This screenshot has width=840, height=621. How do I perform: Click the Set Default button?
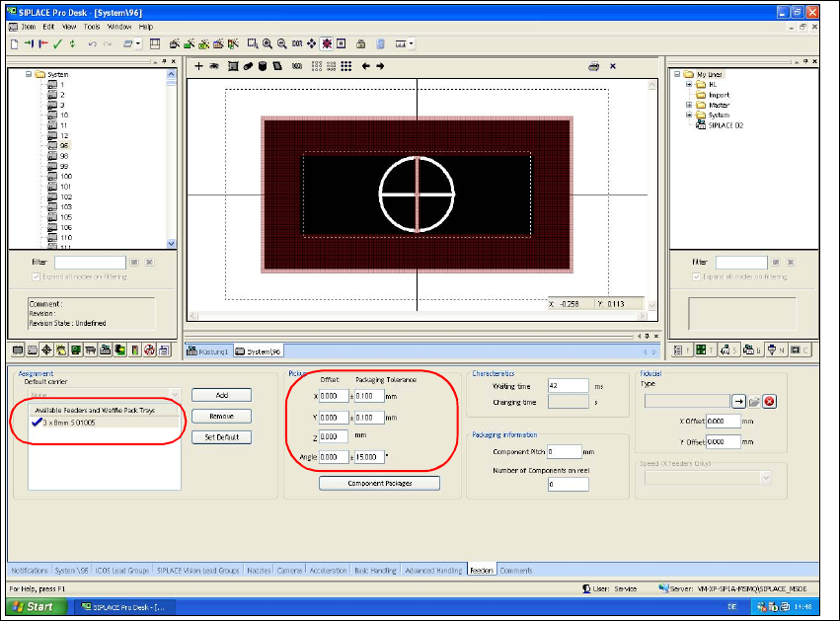221,437
